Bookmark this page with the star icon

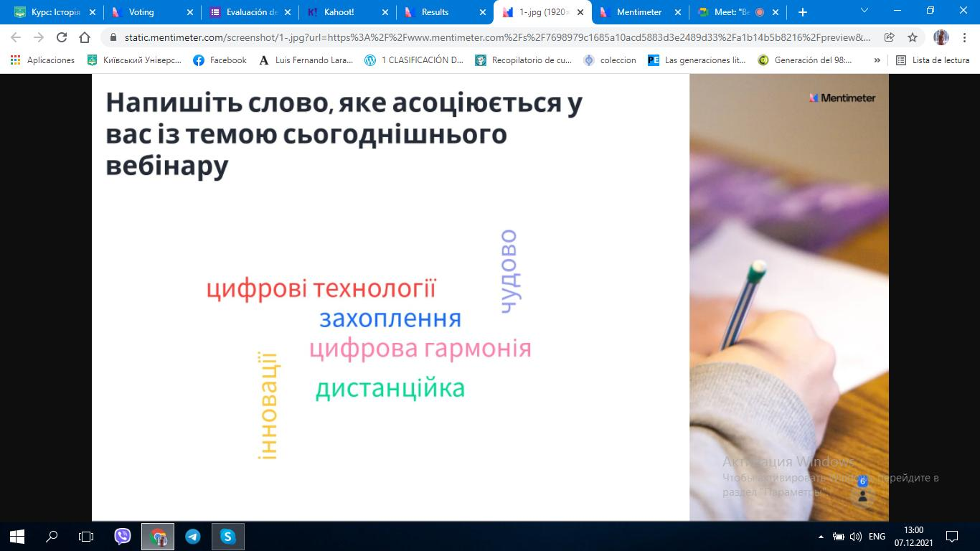(x=913, y=37)
